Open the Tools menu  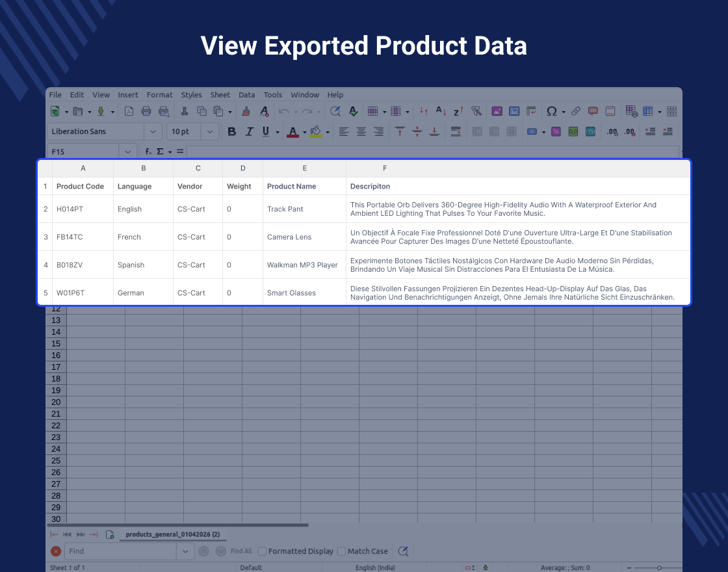(273, 95)
